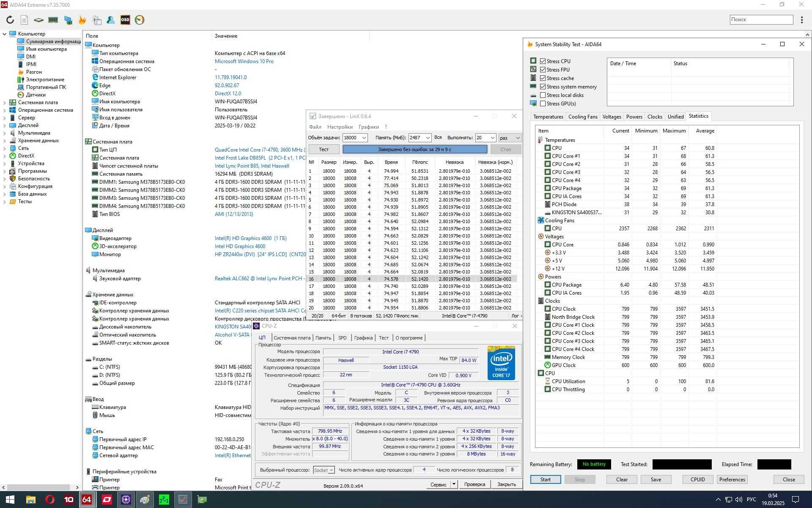Select Датчики sensor item in the tree
812x508 pixels.
36,95
